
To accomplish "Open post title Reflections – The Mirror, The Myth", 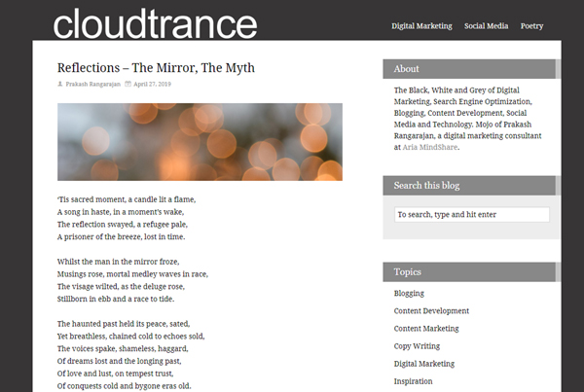I will (156, 68).
